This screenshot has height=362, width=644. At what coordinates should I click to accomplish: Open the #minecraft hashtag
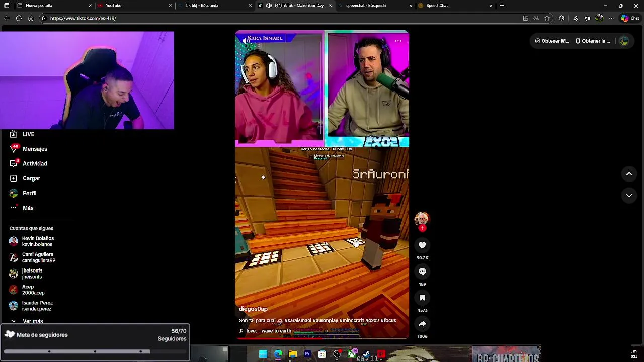click(x=352, y=320)
